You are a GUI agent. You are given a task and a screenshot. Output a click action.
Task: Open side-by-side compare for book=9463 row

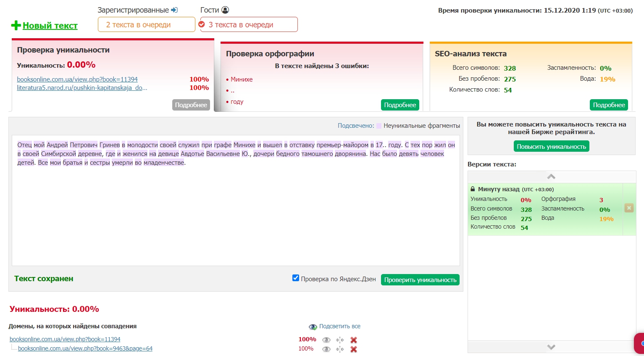(340, 349)
